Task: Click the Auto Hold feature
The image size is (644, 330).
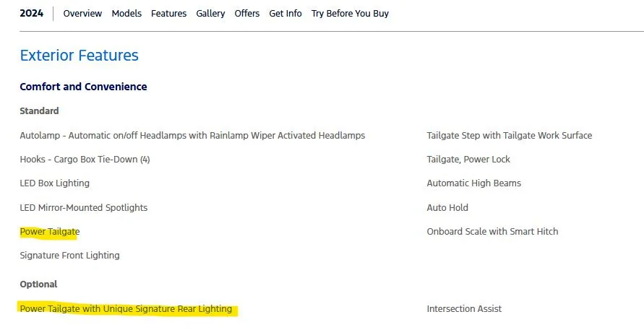Action: tap(447, 208)
